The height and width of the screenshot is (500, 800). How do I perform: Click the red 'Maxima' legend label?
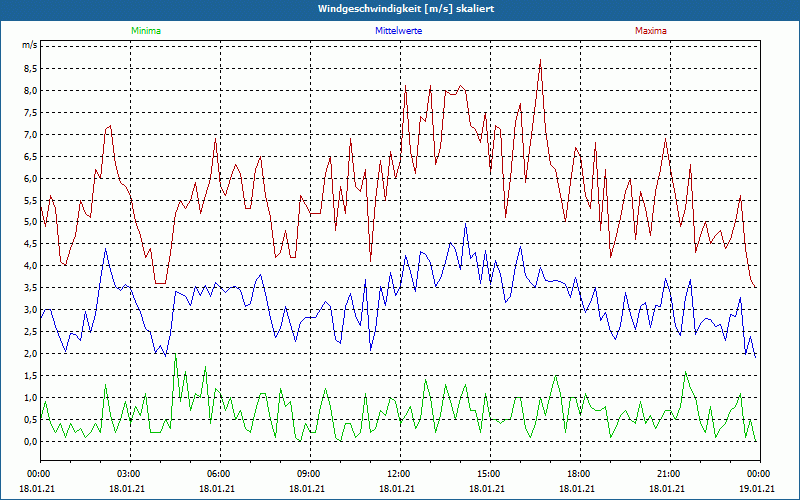tap(651, 31)
